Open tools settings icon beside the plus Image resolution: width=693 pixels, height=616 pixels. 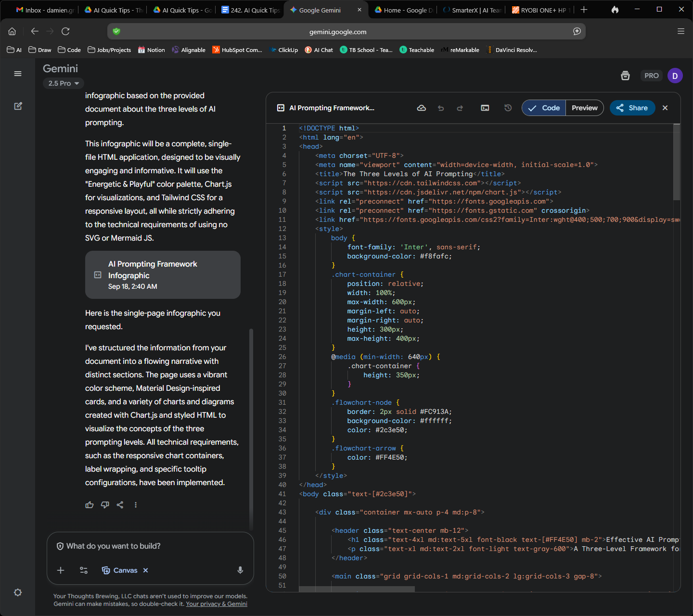point(83,570)
